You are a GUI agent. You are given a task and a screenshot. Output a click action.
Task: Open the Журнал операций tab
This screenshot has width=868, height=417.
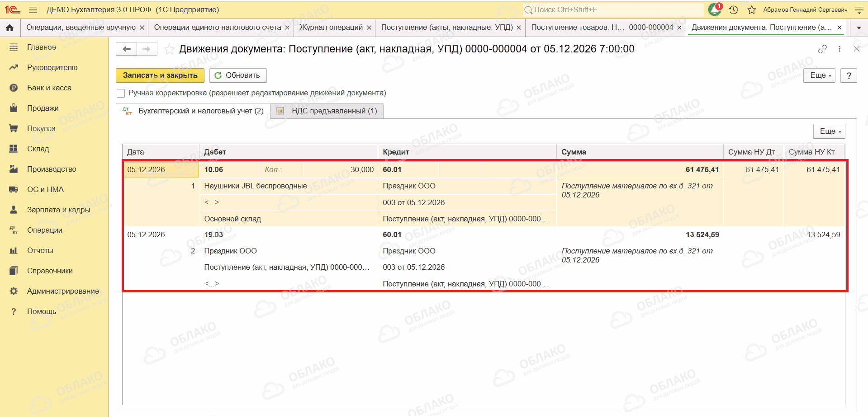[x=331, y=28]
